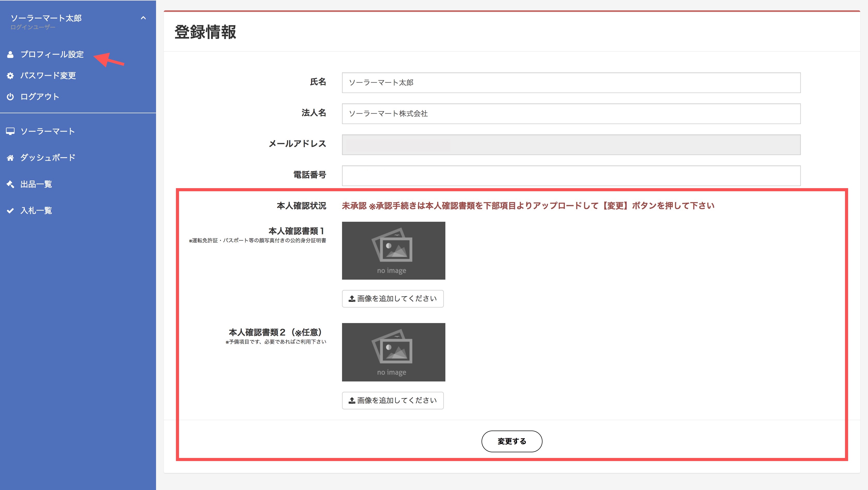Click the 未承認 status message text
Screen dimensions: 868x490
point(528,206)
